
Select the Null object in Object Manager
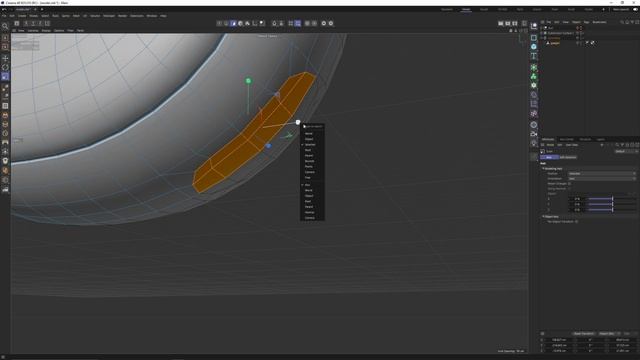point(551,27)
